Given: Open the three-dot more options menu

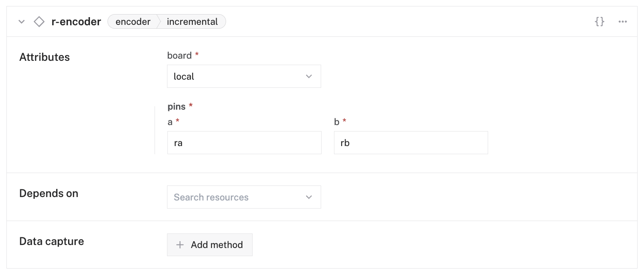Looking at the screenshot, I should pos(623,22).
